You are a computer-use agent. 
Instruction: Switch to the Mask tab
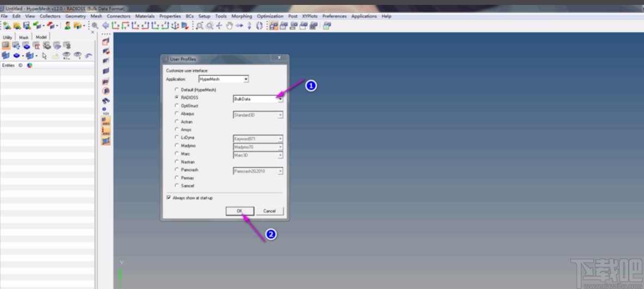point(23,37)
